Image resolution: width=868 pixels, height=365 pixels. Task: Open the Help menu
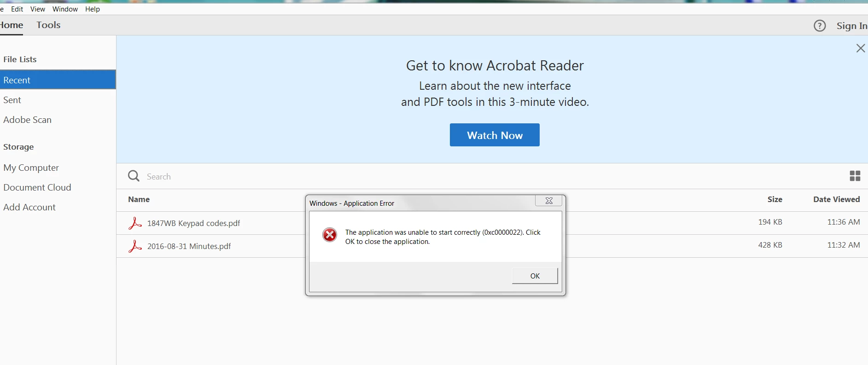click(93, 9)
